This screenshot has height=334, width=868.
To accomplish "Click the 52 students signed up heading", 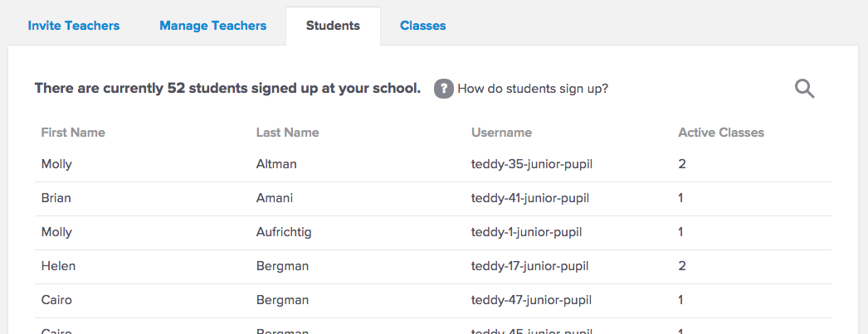I will (x=227, y=88).
